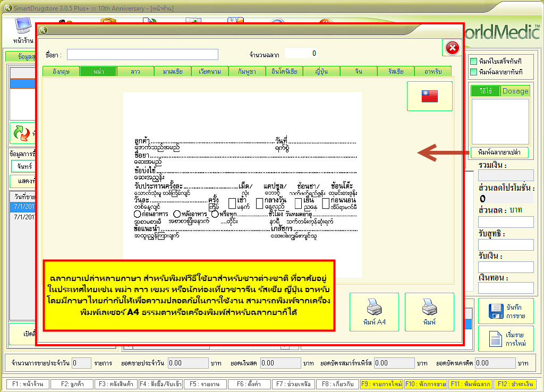Open the Dosage tab
The height and width of the screenshot is (392, 544).
tap(515, 91)
